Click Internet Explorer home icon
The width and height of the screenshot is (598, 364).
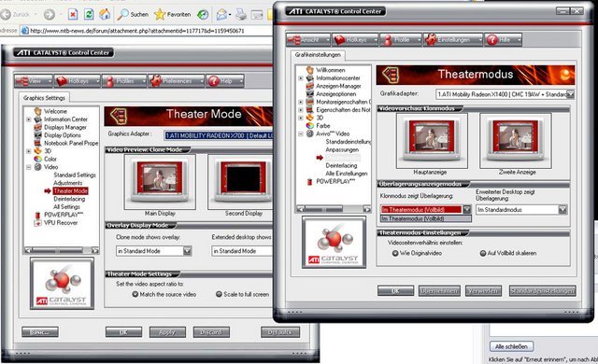(105, 15)
